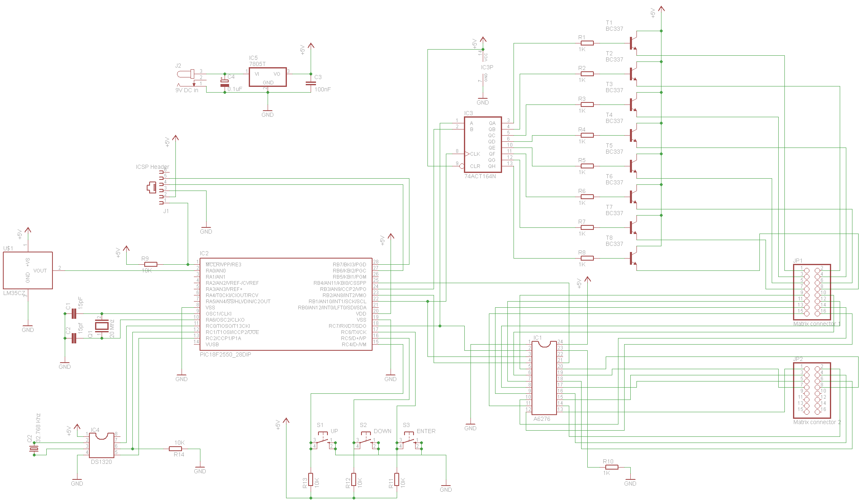Select pull-down resistor R12
This screenshot has height=504, width=859.
[x=354, y=479]
